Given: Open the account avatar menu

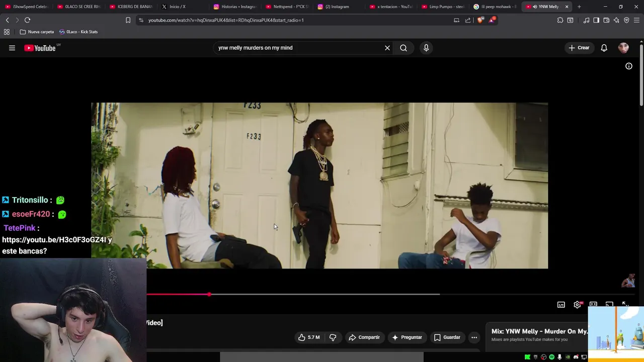Looking at the screenshot, I should [x=623, y=48].
